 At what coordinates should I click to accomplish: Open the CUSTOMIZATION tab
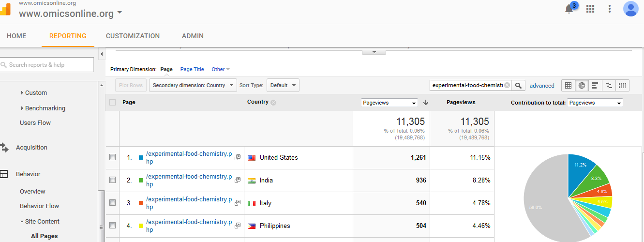(x=133, y=36)
